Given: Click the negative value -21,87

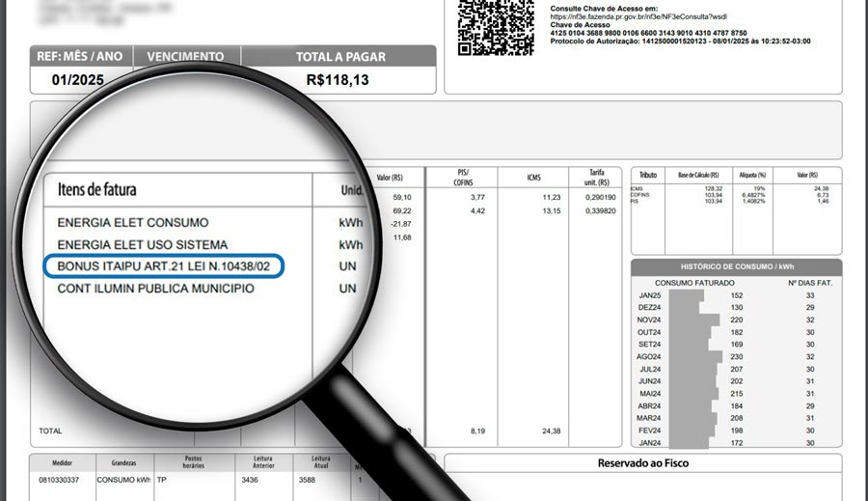Looking at the screenshot, I should point(401,224).
